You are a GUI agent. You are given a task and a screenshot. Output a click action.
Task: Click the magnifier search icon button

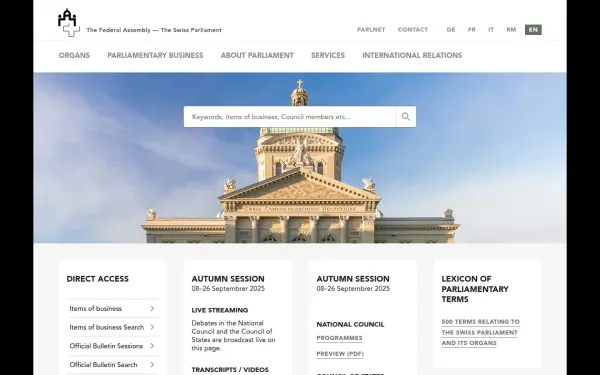coord(406,117)
